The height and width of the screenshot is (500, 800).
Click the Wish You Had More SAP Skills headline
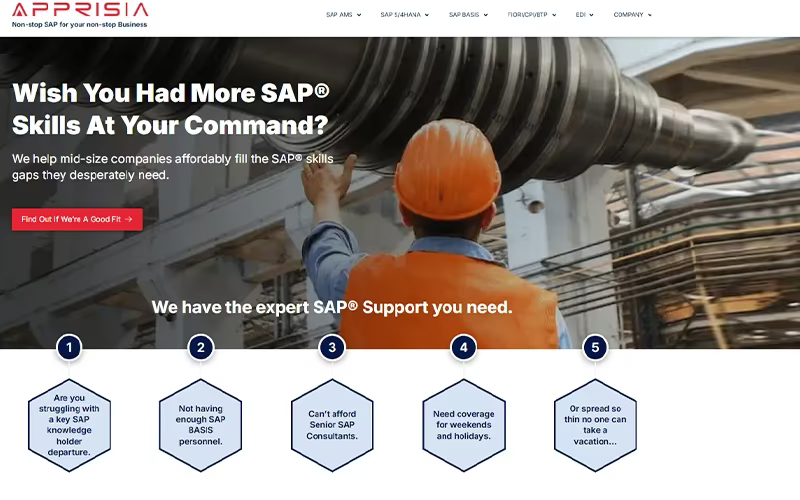click(x=171, y=109)
